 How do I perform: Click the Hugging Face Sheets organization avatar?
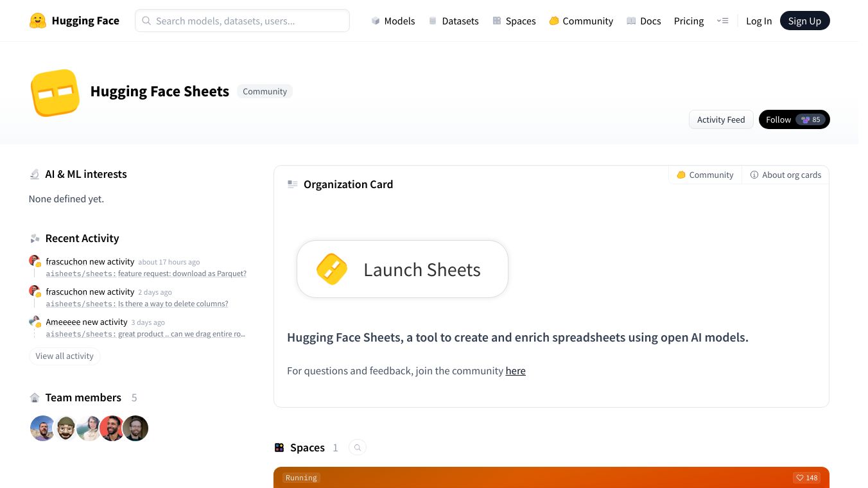pyautogui.click(x=55, y=93)
